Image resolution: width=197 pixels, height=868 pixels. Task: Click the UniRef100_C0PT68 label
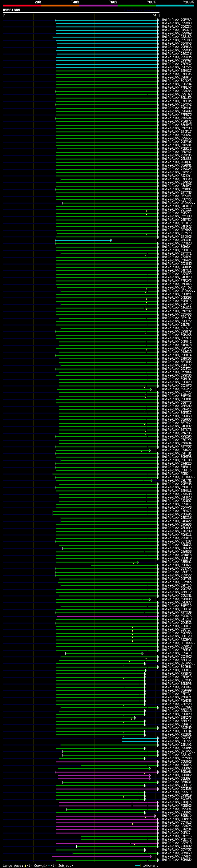177,579
